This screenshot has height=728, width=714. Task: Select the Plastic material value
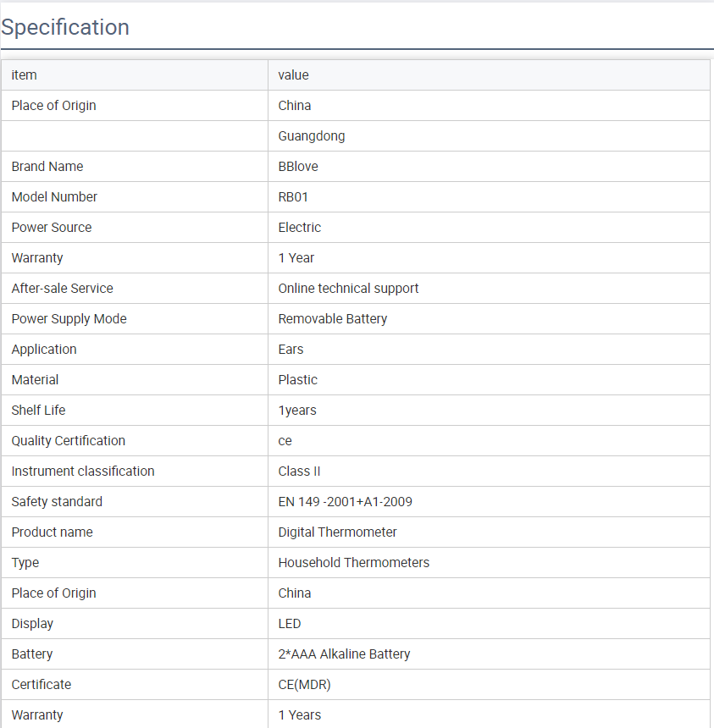298,380
